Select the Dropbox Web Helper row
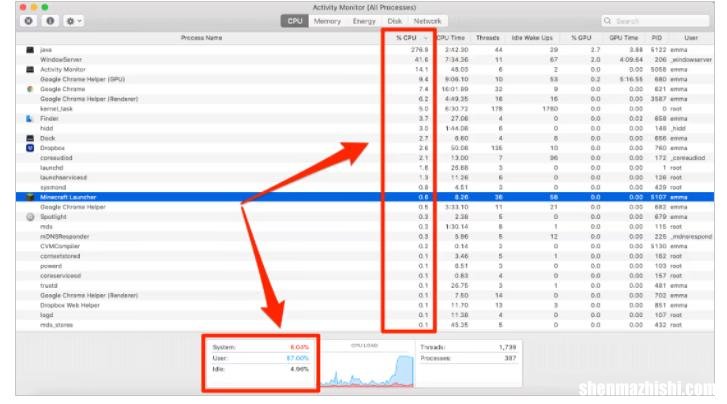This screenshot has width=727, height=404. click(365, 305)
